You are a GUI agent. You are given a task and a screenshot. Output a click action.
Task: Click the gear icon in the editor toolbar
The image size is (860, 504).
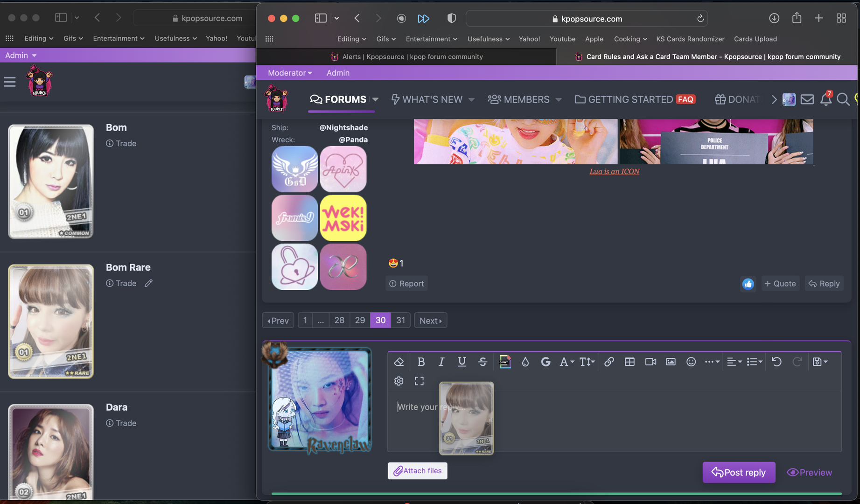(x=399, y=381)
